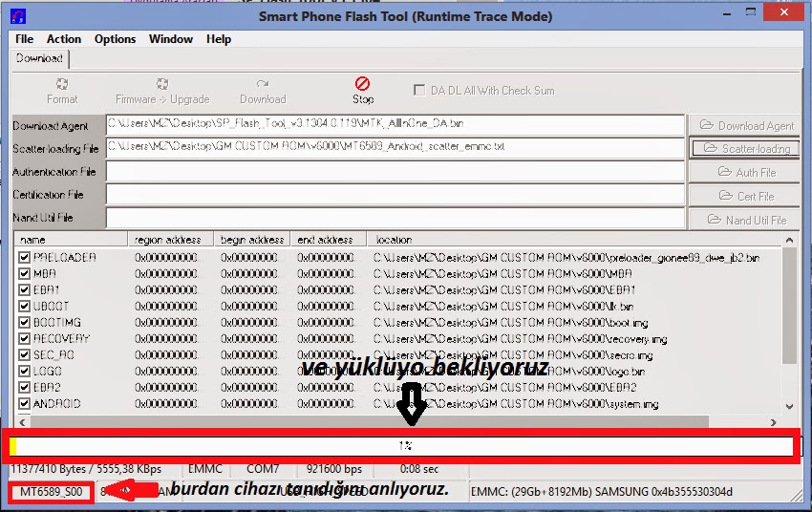Click the Download Agent folder button
The image size is (812, 512).
point(745,125)
